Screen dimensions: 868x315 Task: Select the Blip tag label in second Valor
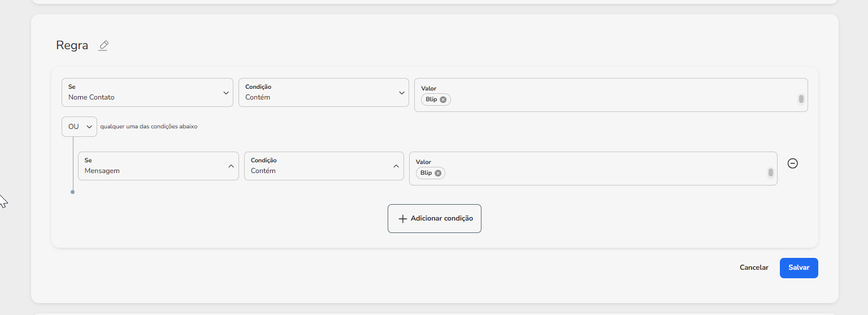point(426,173)
